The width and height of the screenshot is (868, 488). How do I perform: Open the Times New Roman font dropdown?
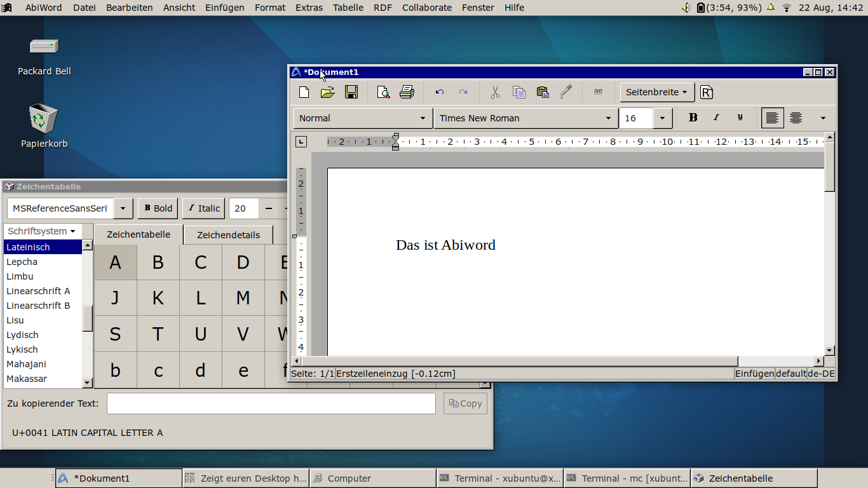tap(526, 118)
